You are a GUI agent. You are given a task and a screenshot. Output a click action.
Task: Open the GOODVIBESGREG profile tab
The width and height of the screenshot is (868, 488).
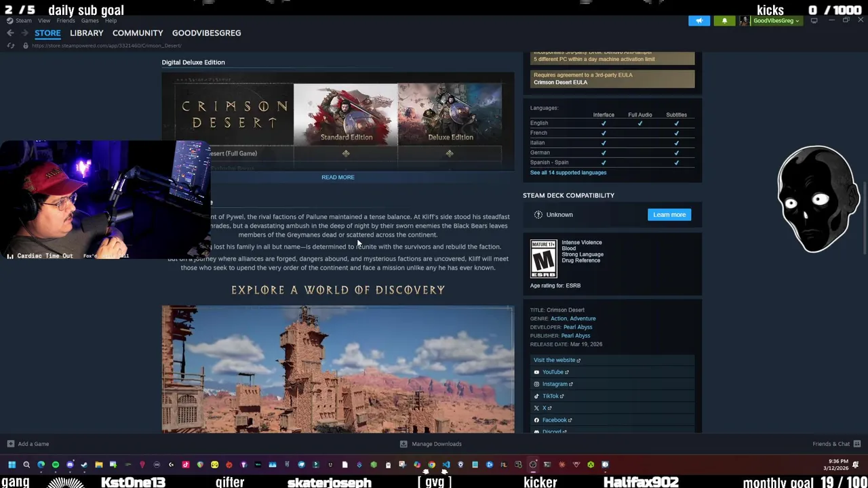click(206, 33)
